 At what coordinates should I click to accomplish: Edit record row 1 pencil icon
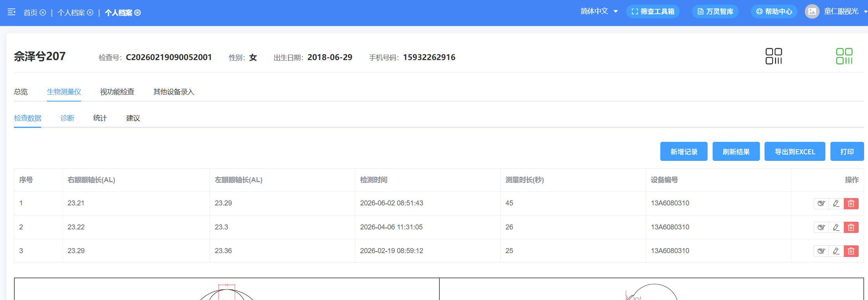coord(836,203)
